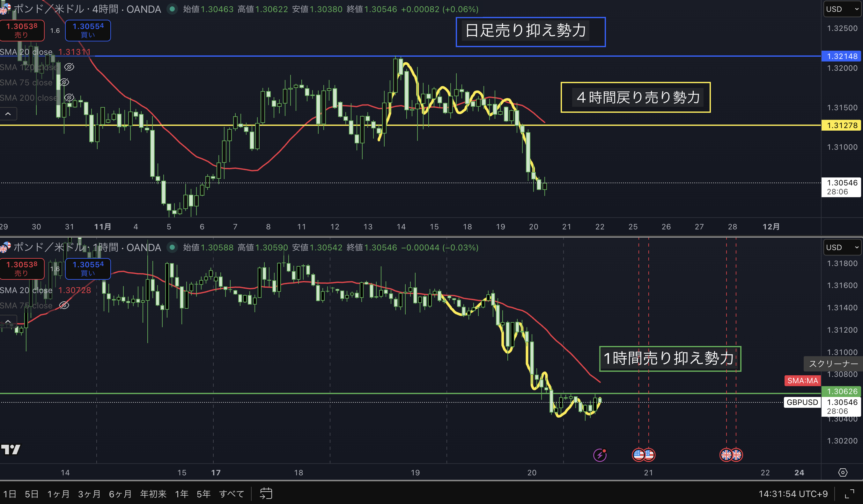The image size is (863, 504).
Task: Click the purple lightning event marker
Action: click(x=599, y=455)
